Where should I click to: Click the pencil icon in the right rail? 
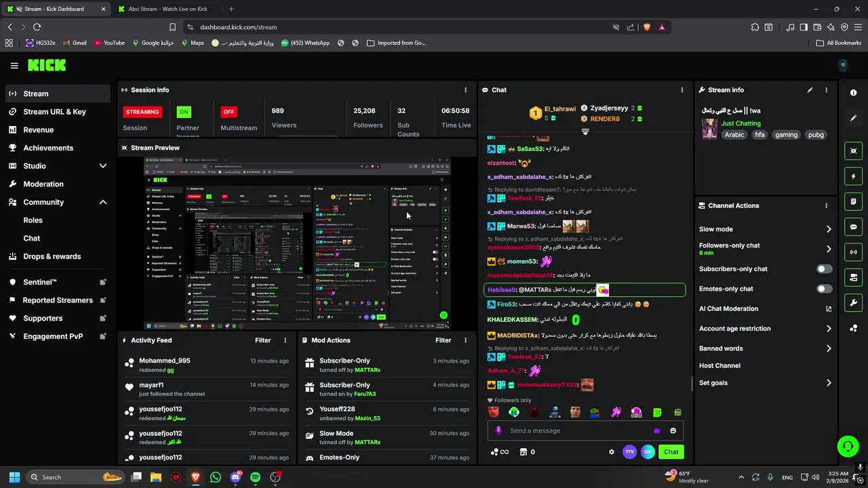(x=853, y=118)
